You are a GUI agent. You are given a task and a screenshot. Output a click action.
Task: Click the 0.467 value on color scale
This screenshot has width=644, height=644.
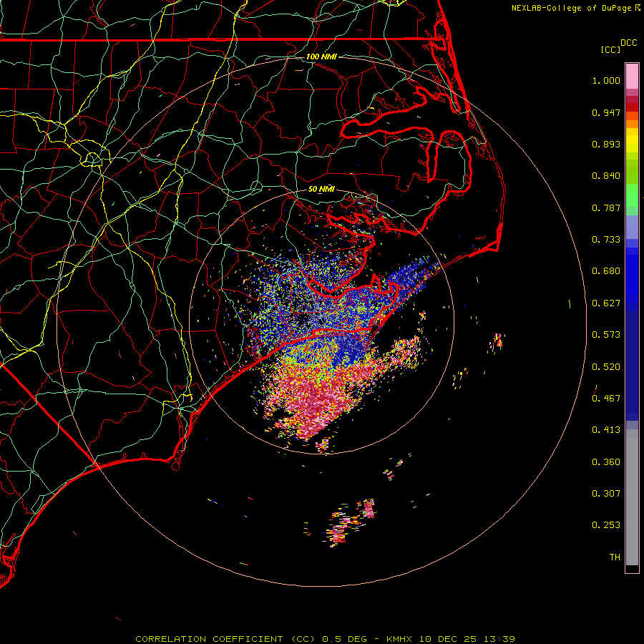click(606, 399)
